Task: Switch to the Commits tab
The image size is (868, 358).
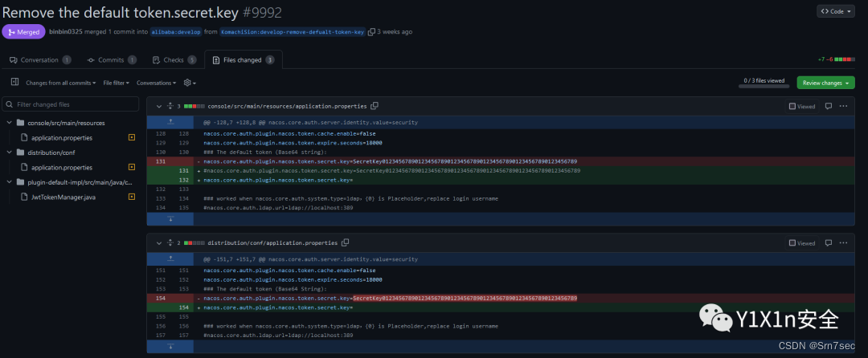Action: point(111,59)
